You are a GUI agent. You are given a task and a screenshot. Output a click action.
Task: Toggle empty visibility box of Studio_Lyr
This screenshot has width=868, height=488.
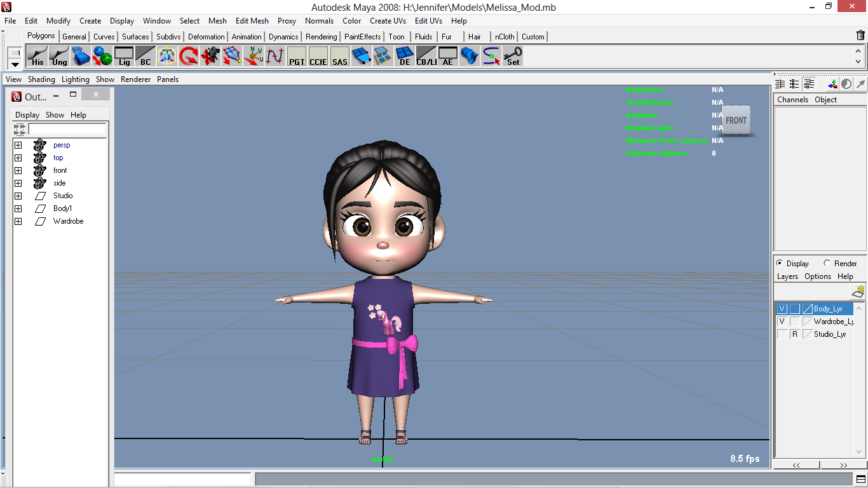coord(782,334)
